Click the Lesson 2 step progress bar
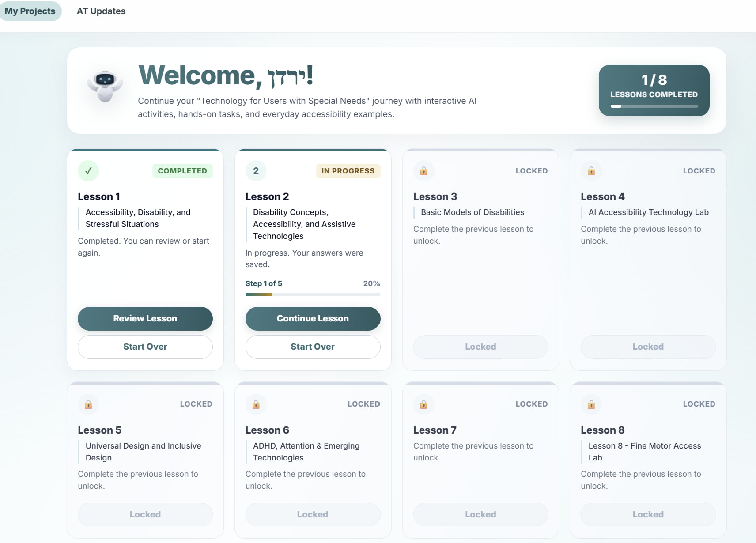 (313, 294)
